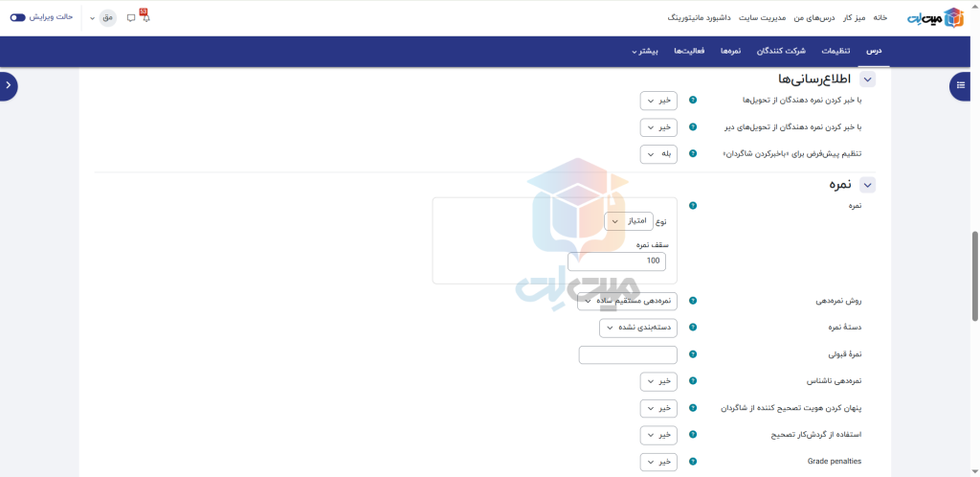The width and height of the screenshot is (980, 477).
Task: Open استفاده از گردش‌کار تصحیح dropdown
Action: (x=658, y=435)
